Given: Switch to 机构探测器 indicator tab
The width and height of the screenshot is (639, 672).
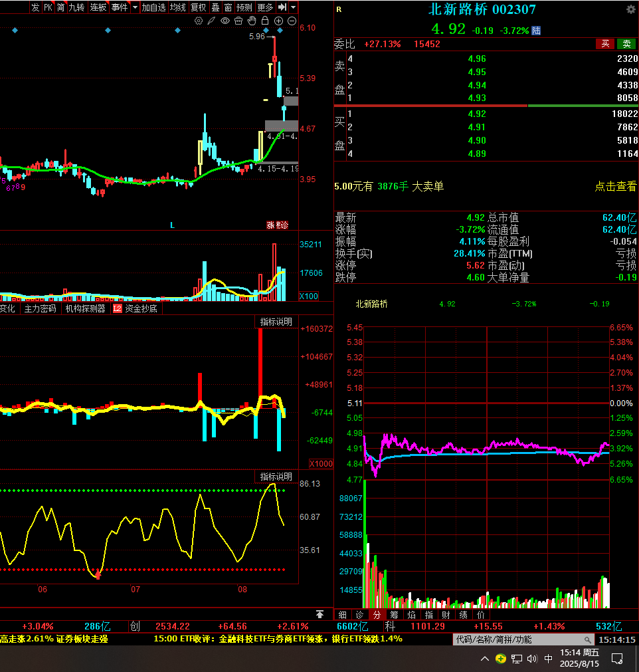Looking at the screenshot, I should [85, 308].
